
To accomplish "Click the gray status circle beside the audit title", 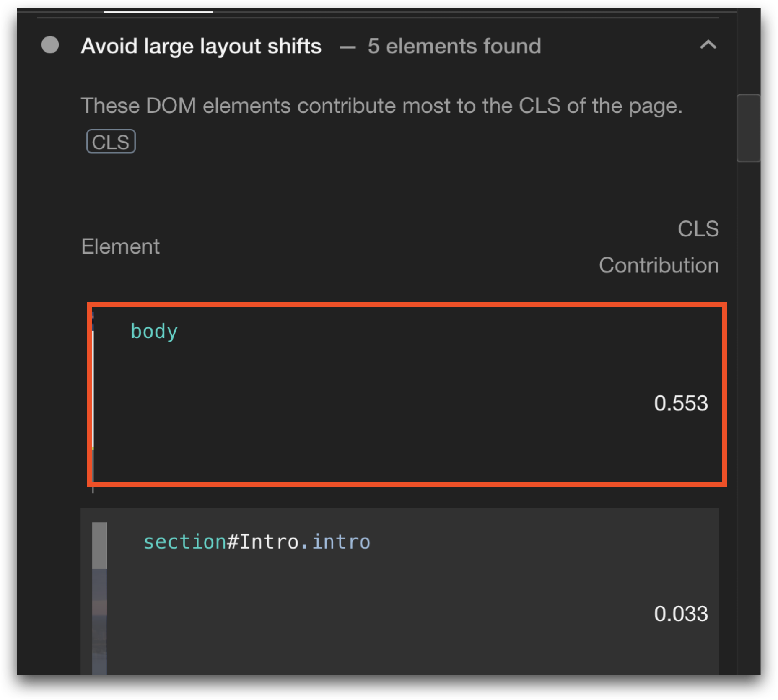I will [50, 45].
